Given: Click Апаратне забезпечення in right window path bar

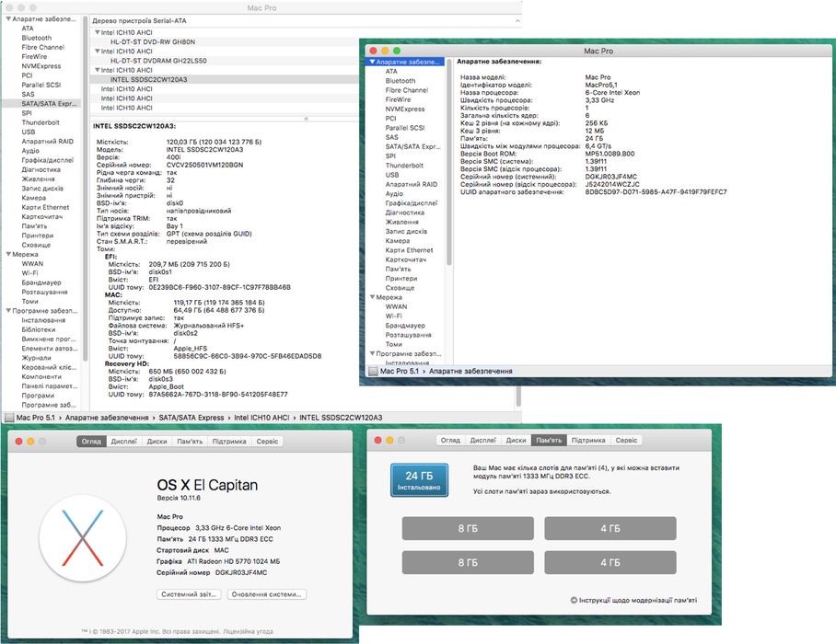Looking at the screenshot, I should tap(470, 372).
